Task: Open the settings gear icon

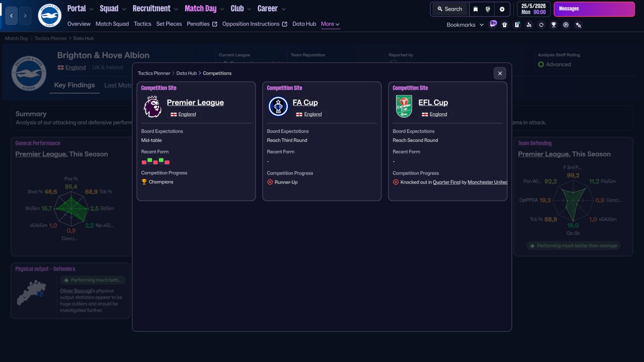Action: [x=502, y=9]
